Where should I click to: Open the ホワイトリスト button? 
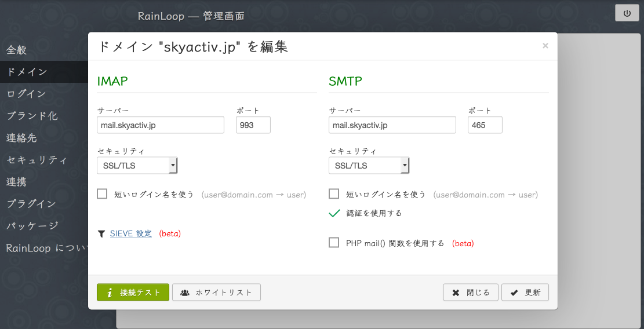point(216,293)
